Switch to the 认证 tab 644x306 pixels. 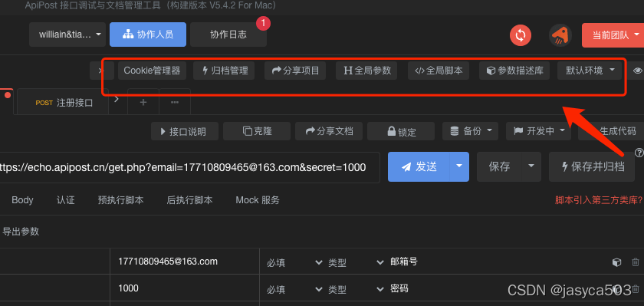pos(66,200)
